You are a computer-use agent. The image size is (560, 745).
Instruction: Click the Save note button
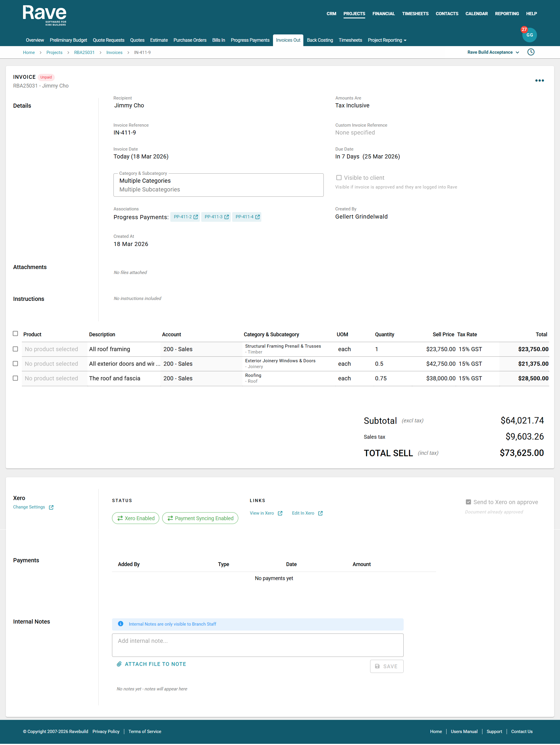point(386,666)
